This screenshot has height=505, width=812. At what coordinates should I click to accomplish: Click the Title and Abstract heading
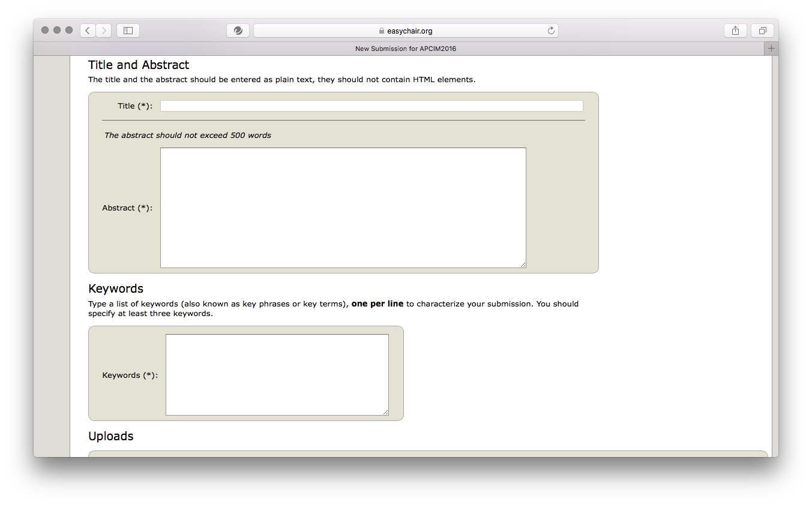[x=139, y=65]
